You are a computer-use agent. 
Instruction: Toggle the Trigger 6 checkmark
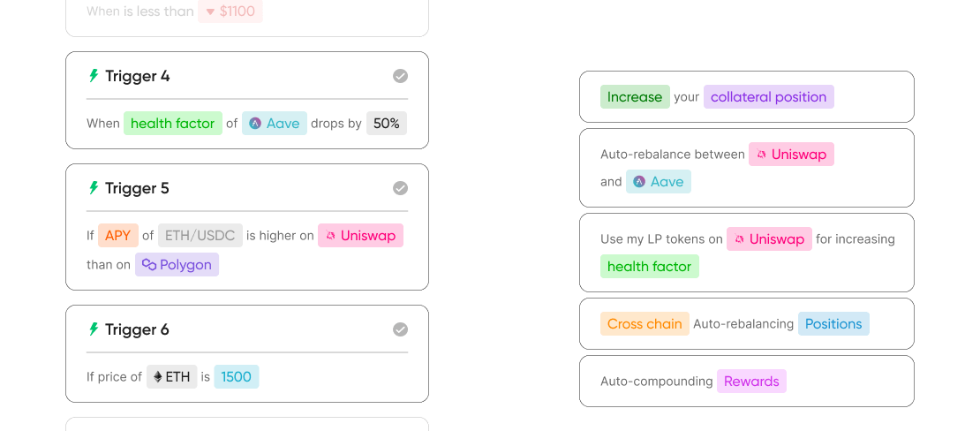(x=400, y=329)
